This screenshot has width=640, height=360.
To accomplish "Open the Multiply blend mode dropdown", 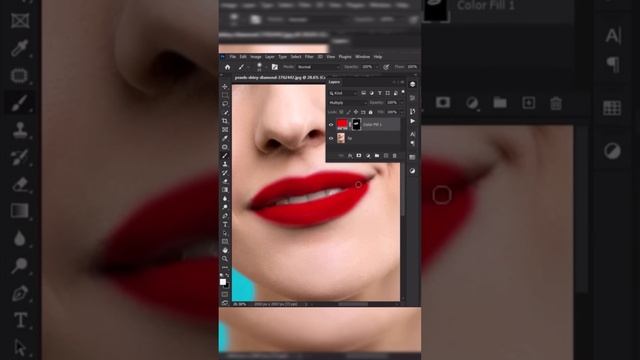I will pos(349,102).
